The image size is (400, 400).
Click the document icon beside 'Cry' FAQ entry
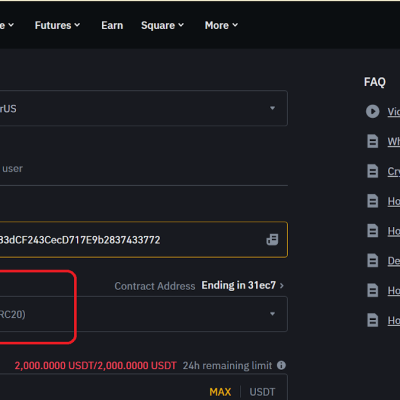coord(373,171)
